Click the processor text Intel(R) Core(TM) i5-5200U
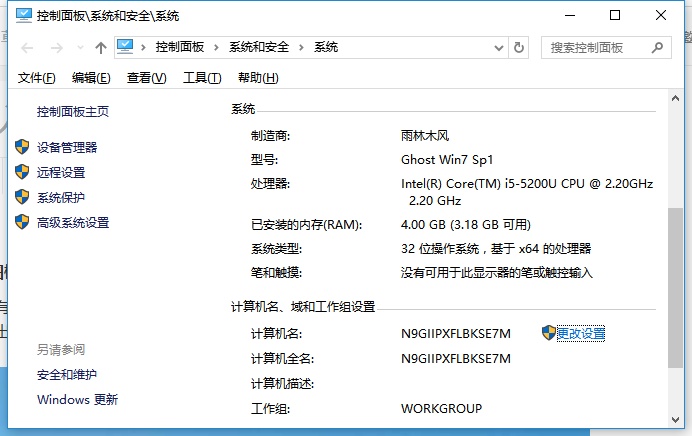The image size is (692, 436). pos(479,184)
